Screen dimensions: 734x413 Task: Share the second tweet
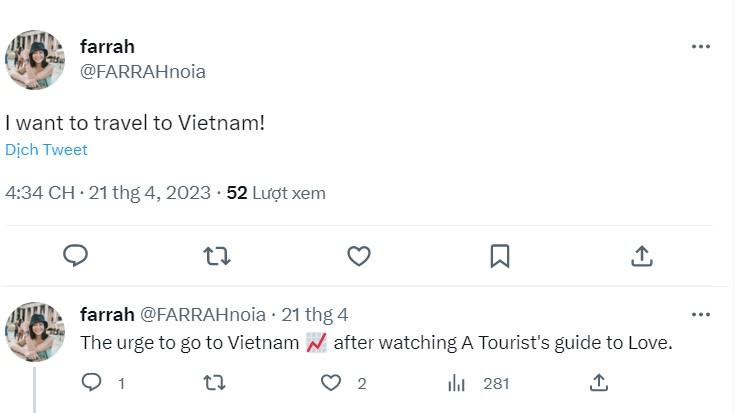(599, 382)
